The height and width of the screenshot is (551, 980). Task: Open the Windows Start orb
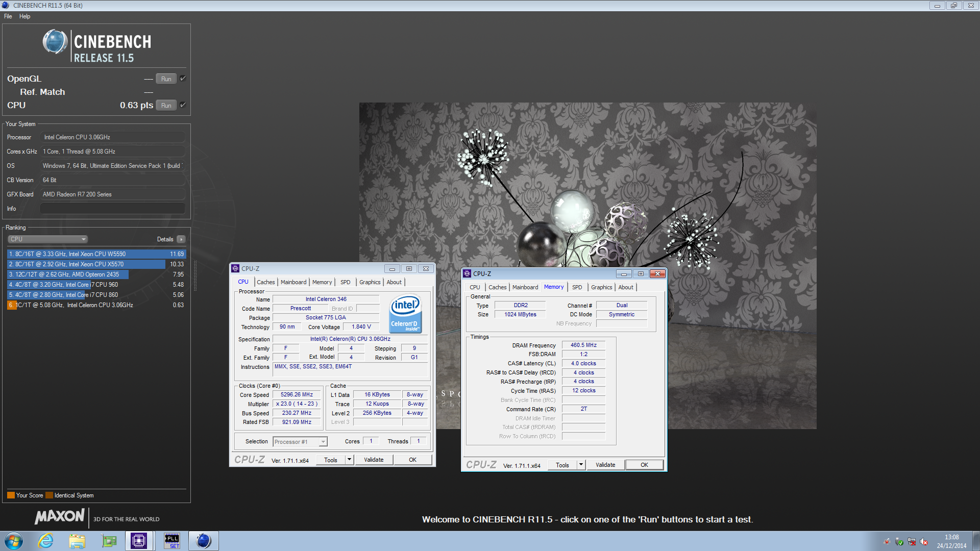[14, 541]
